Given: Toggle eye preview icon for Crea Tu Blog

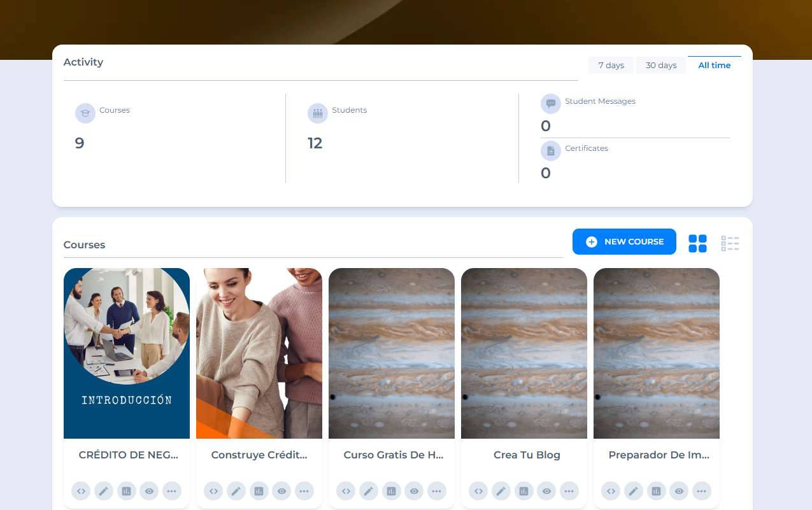Looking at the screenshot, I should pyautogui.click(x=546, y=491).
